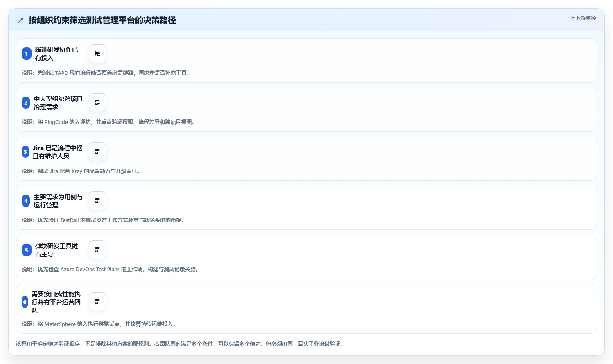
Task: Select condition text 腾讯研发协作已有投入
Action: (x=56, y=54)
